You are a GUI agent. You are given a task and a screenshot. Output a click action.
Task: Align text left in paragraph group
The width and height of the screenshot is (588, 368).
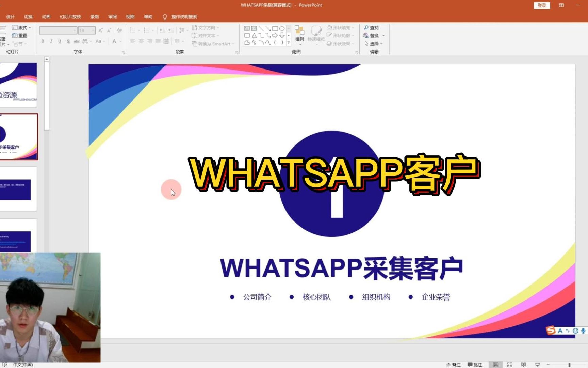pyautogui.click(x=133, y=41)
